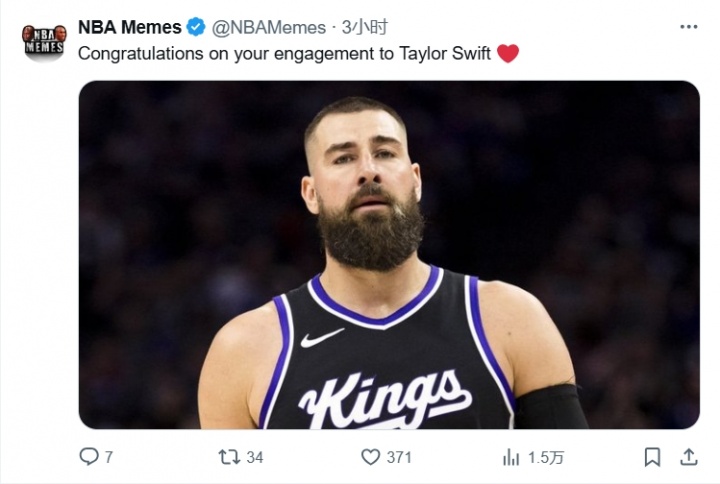Screen dimensions: 720x484
Task: Like the tweet with the heart icon
Action: (371, 457)
